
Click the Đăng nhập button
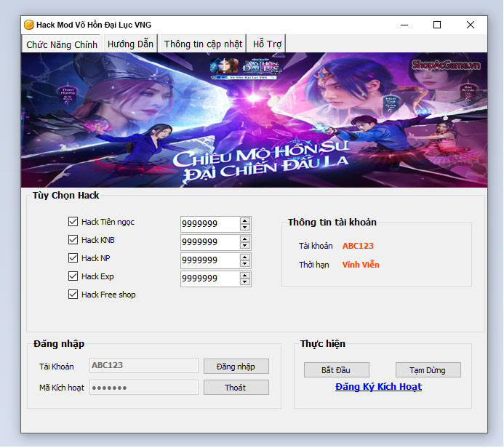click(236, 367)
